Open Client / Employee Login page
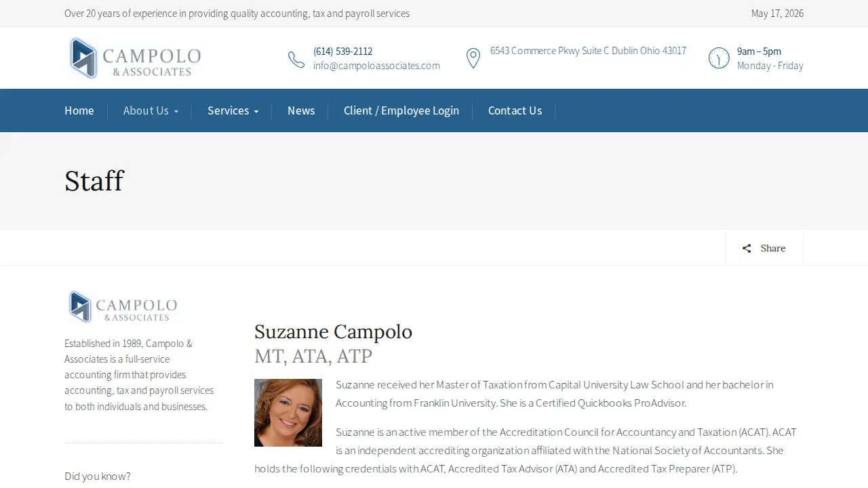 click(401, 110)
